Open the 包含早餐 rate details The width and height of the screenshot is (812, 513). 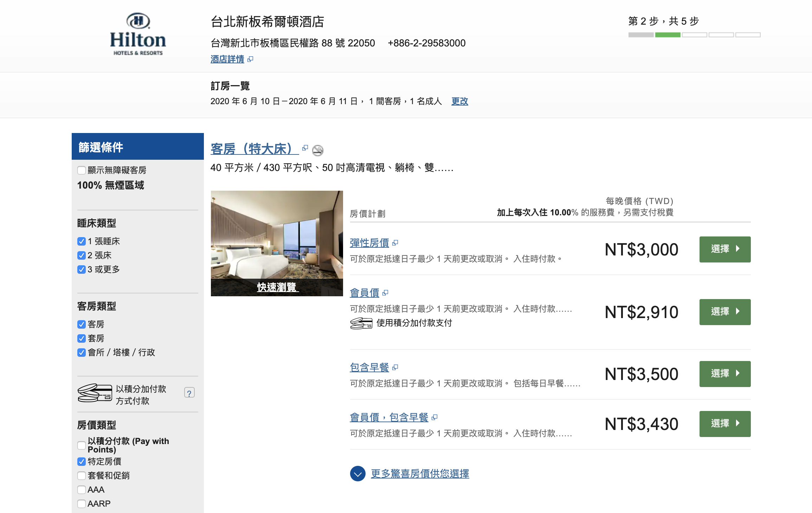click(x=369, y=367)
